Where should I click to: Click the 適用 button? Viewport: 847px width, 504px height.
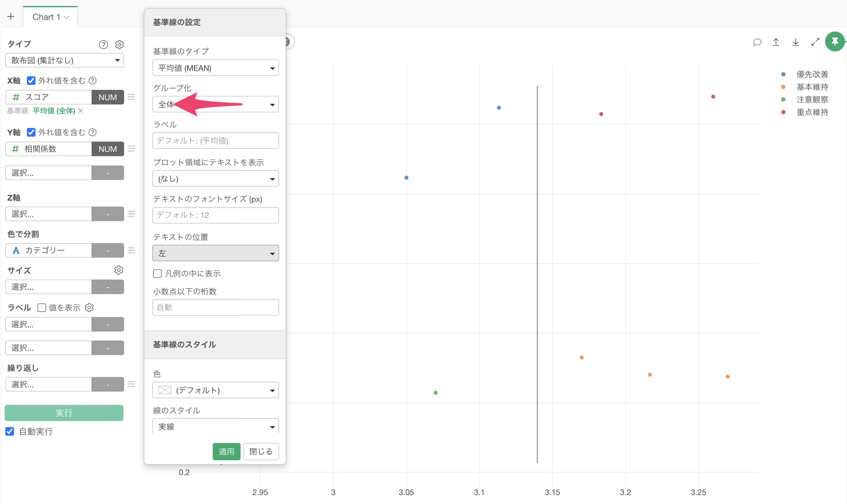pyautogui.click(x=226, y=451)
